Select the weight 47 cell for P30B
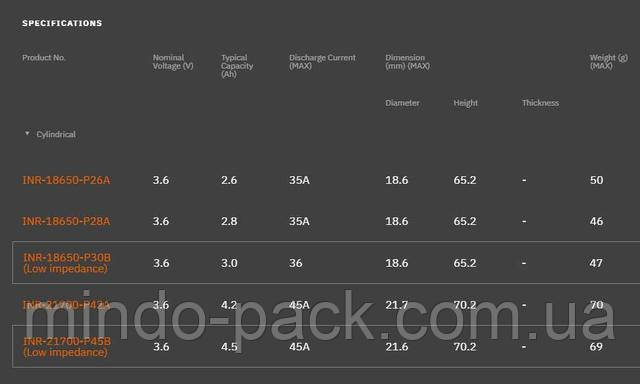The image size is (640, 384). [596, 263]
